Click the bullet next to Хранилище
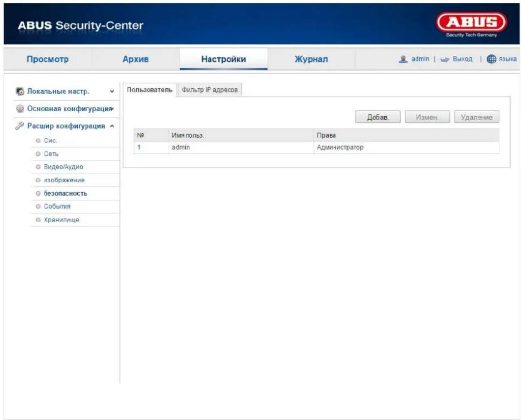 (x=38, y=220)
